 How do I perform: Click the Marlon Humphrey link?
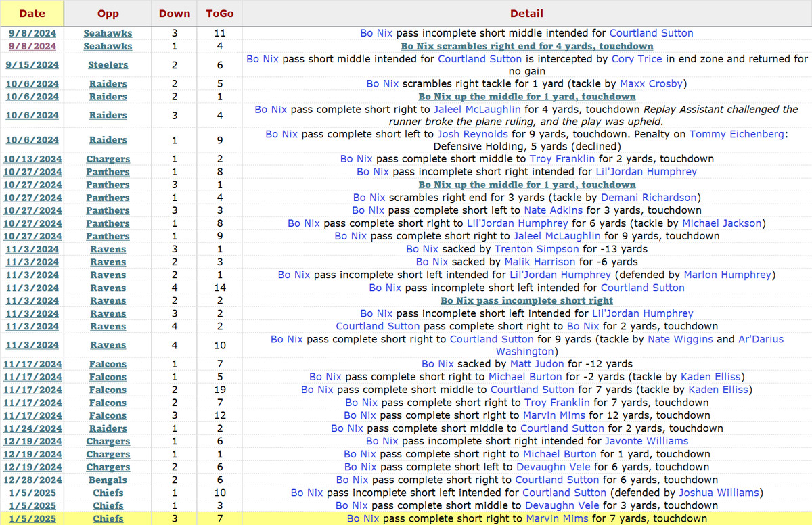point(727,275)
